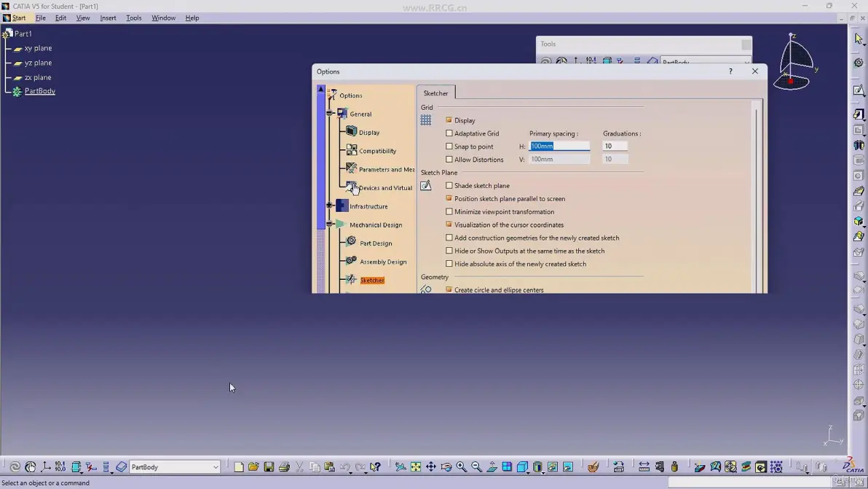Enable the Snap to point checkbox

(449, 146)
